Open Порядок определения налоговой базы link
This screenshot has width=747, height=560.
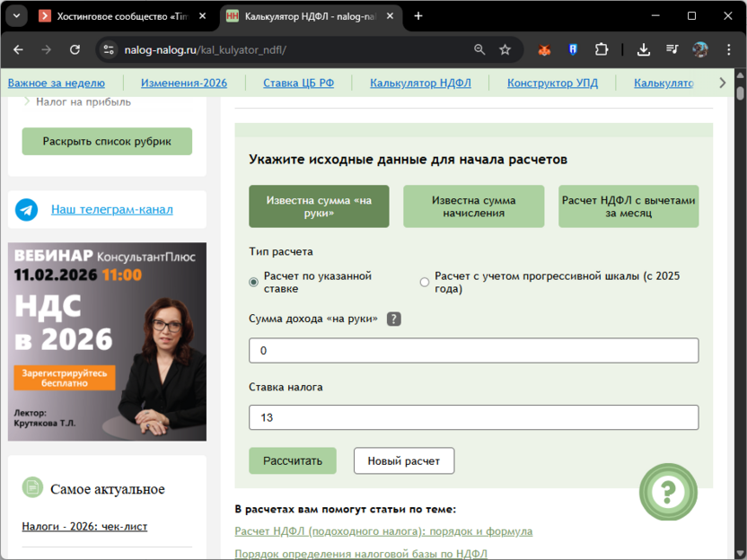[361, 554]
